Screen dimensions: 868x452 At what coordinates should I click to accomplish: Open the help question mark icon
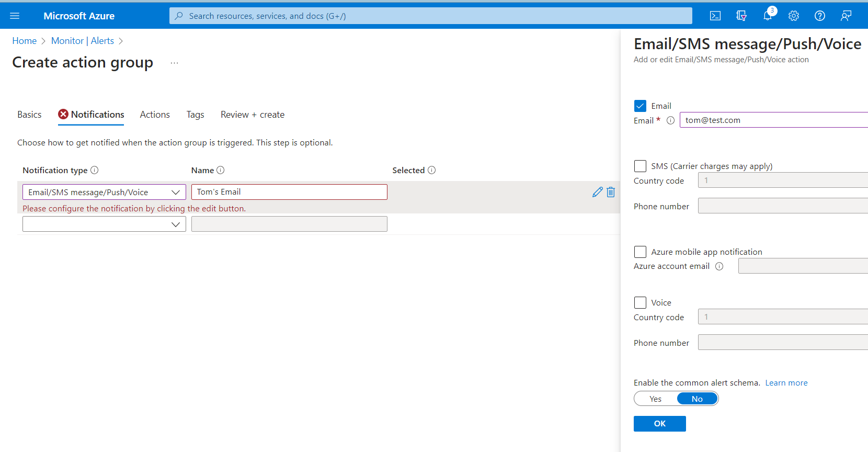pos(820,16)
